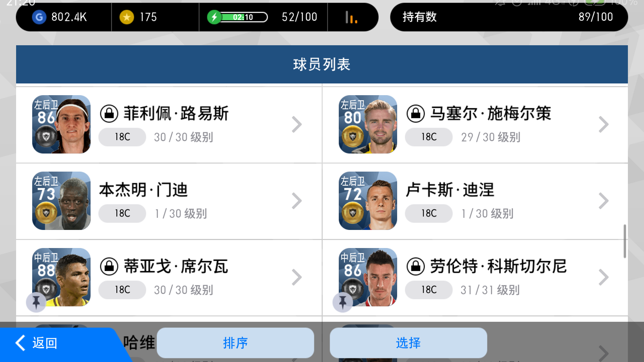
Task: Click the 选择 select button
Action: click(408, 343)
